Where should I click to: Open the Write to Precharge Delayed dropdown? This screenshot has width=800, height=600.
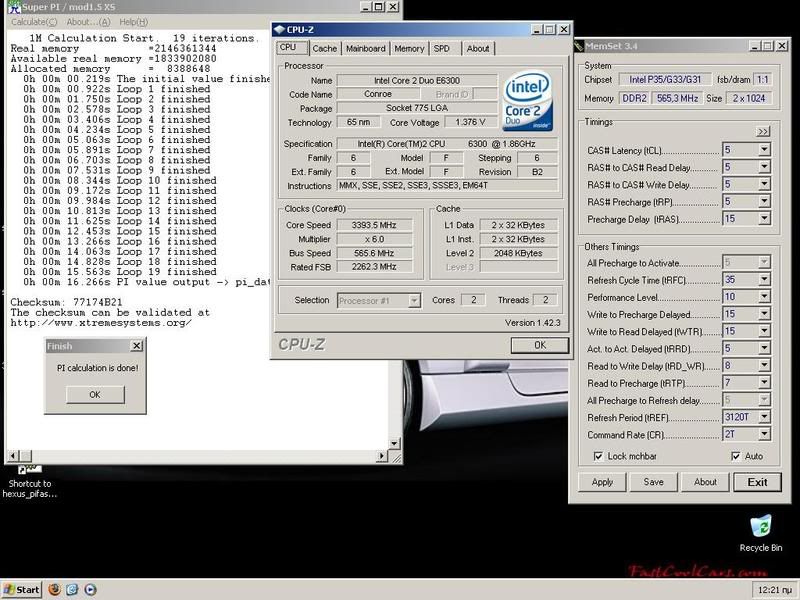[764, 314]
